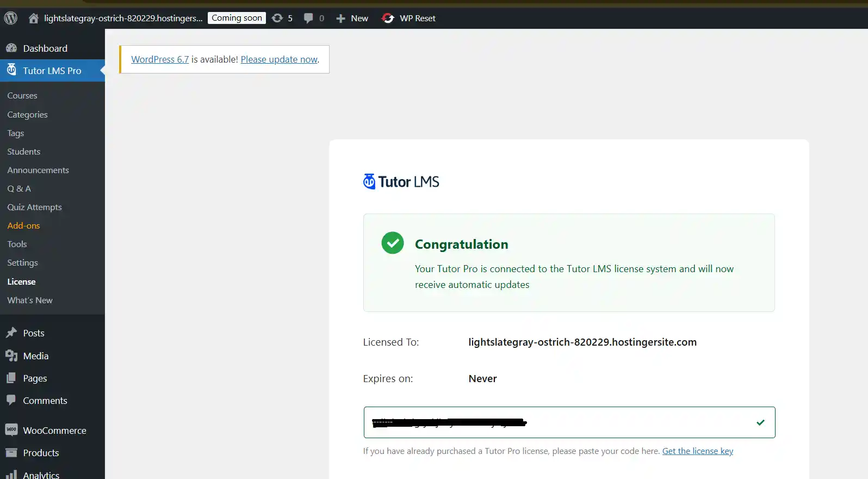Click the Expires on: label
The image size is (868, 479).
click(x=388, y=378)
